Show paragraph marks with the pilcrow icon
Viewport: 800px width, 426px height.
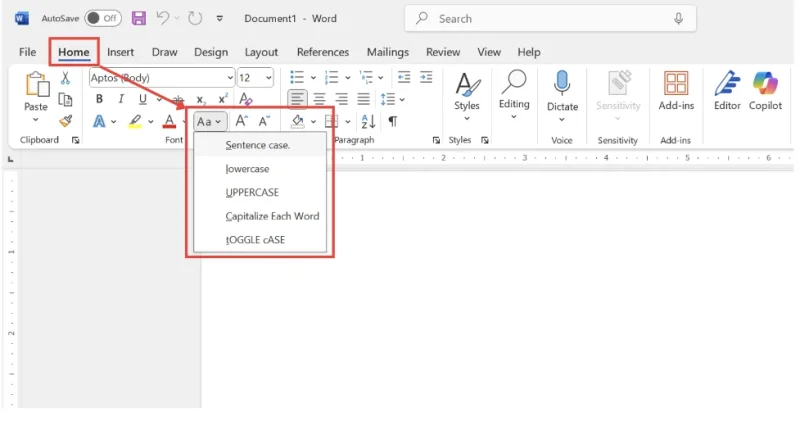[x=393, y=121]
